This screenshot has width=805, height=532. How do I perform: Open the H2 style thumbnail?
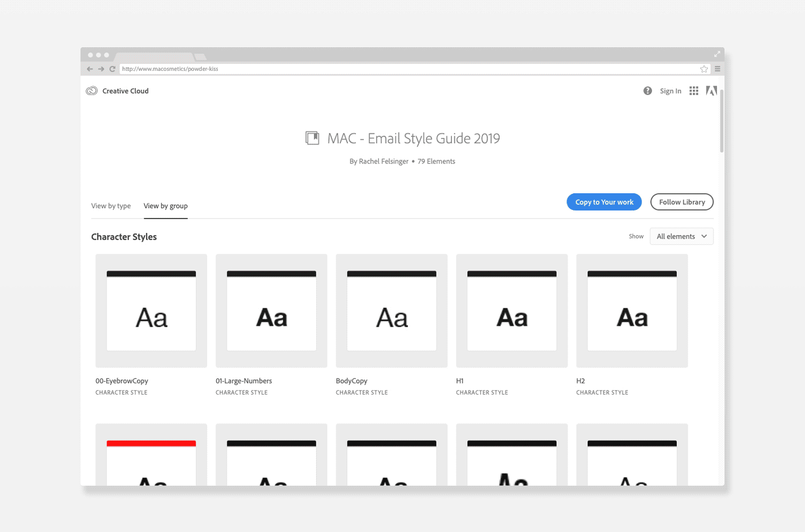pos(632,311)
